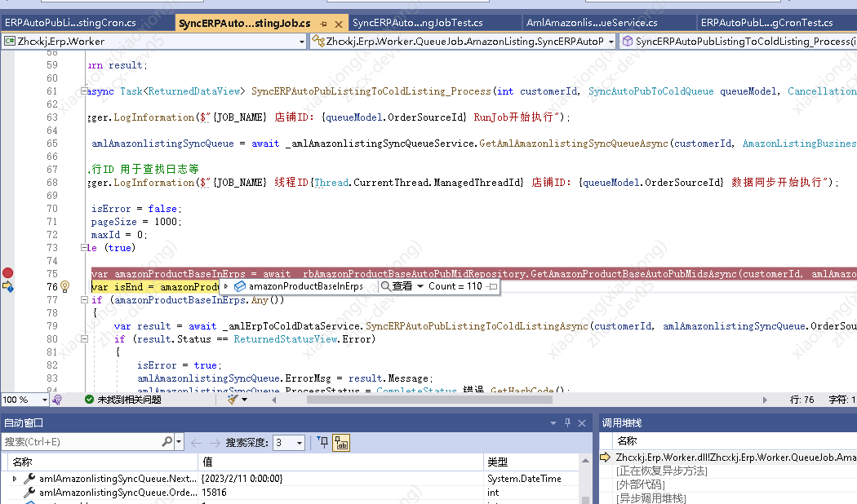Open the view visualizer dropdown arrow in the data tip
The height and width of the screenshot is (504, 857).
click(420, 286)
